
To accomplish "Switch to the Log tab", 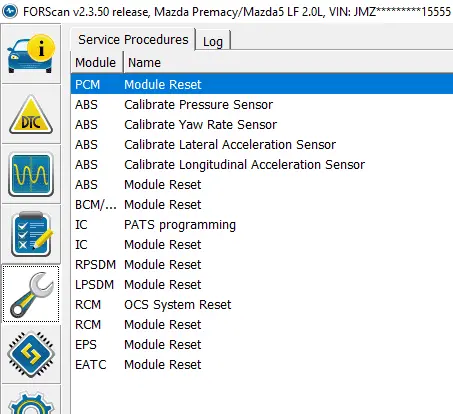I will tap(213, 41).
